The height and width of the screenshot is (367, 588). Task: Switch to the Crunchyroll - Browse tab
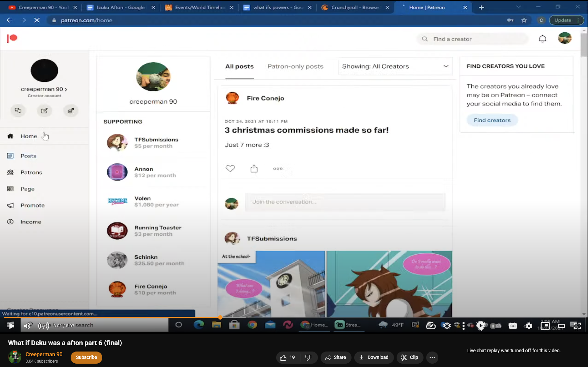(x=355, y=7)
